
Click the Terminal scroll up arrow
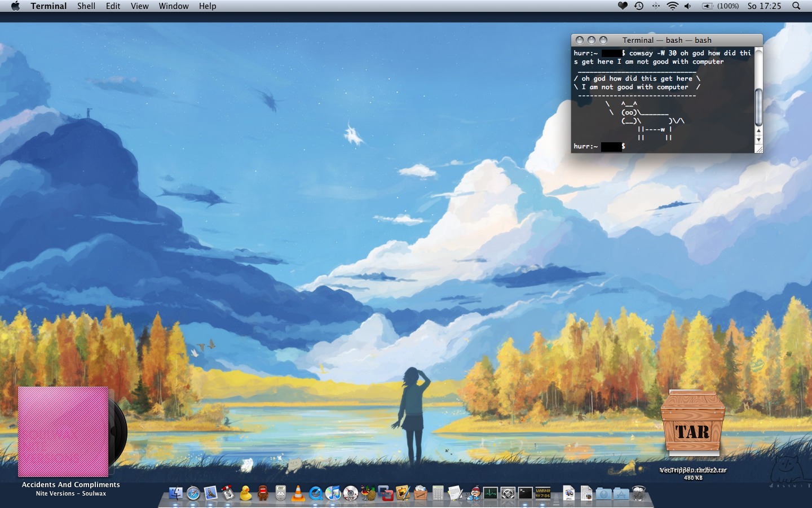pyautogui.click(x=758, y=131)
